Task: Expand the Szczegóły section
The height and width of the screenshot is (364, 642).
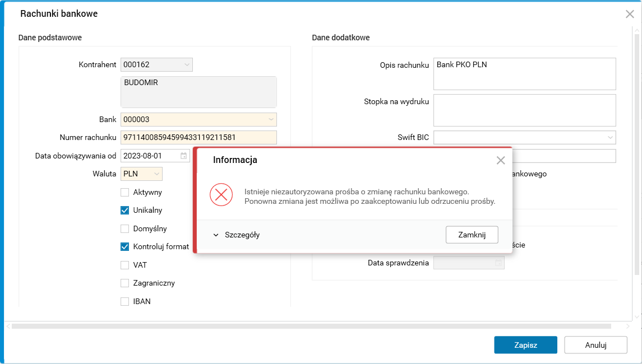Action: point(236,235)
